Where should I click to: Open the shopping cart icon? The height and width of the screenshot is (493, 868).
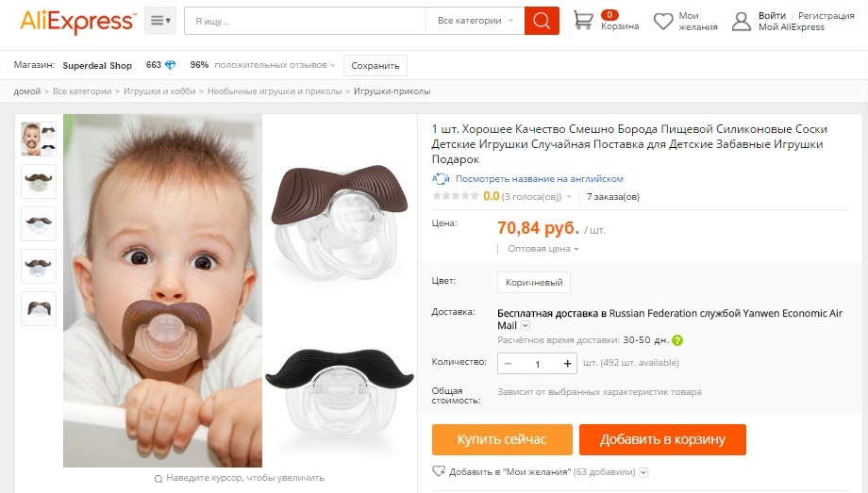click(584, 20)
